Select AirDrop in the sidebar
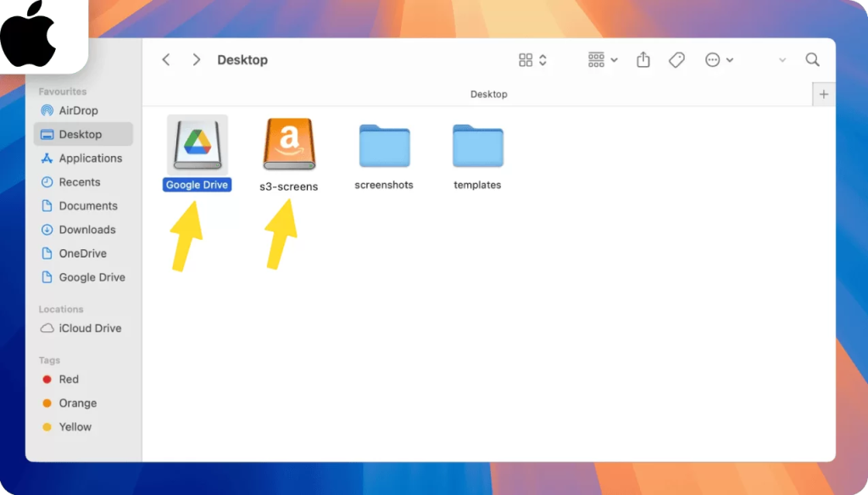Image resolution: width=868 pixels, height=495 pixels. coord(78,110)
